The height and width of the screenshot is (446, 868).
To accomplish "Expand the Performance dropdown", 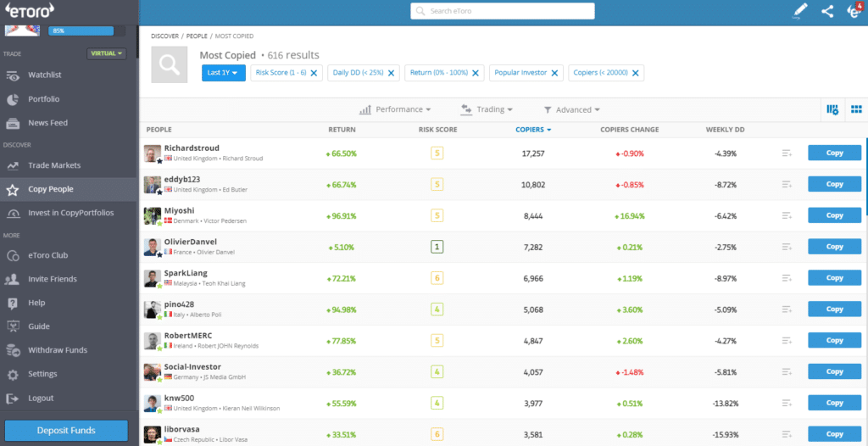I will (x=395, y=109).
